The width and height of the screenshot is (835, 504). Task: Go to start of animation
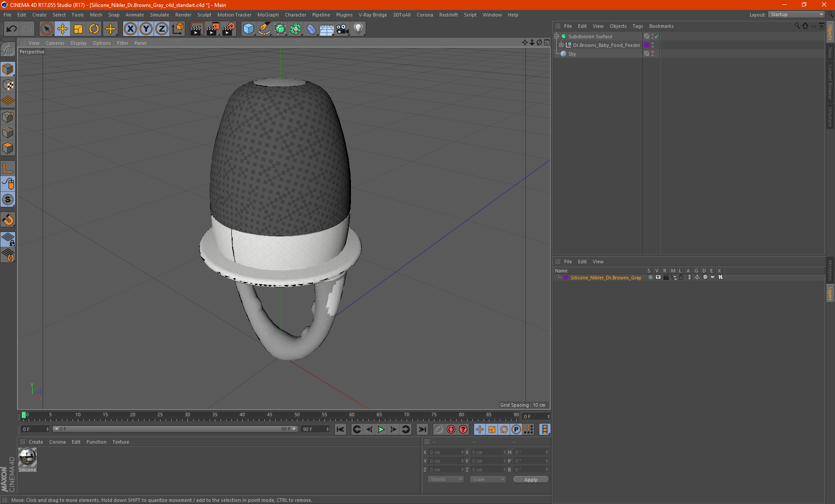[341, 429]
